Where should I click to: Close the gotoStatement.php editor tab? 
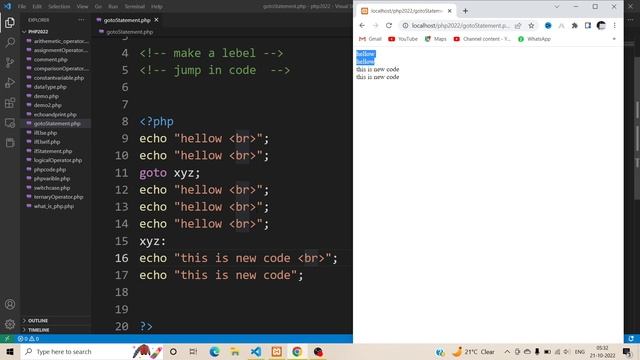(x=156, y=20)
